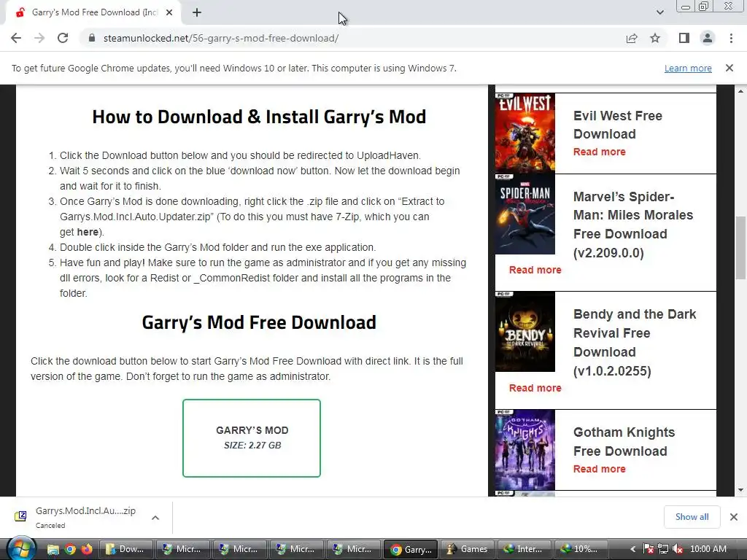Close the Garry's Mod Free Download tab
This screenshot has width=747, height=560.
(x=169, y=13)
